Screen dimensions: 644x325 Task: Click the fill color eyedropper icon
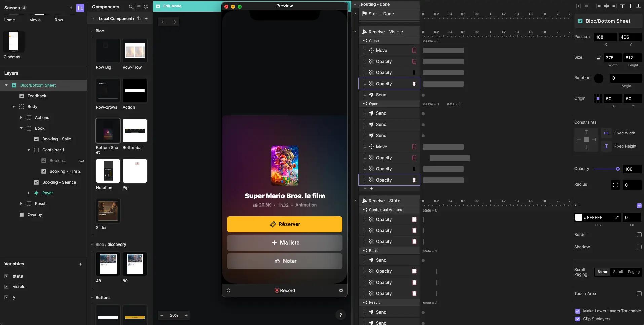617,217
